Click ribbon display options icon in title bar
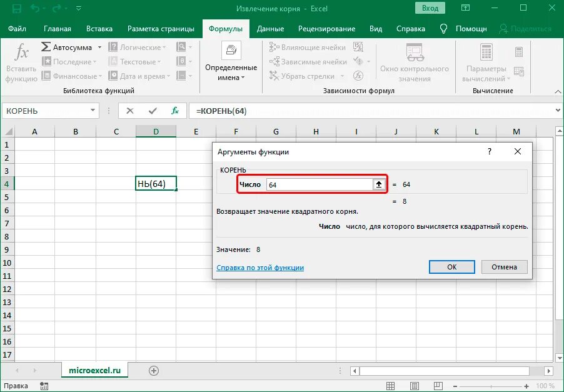The width and height of the screenshot is (564, 392). pyautogui.click(x=465, y=8)
